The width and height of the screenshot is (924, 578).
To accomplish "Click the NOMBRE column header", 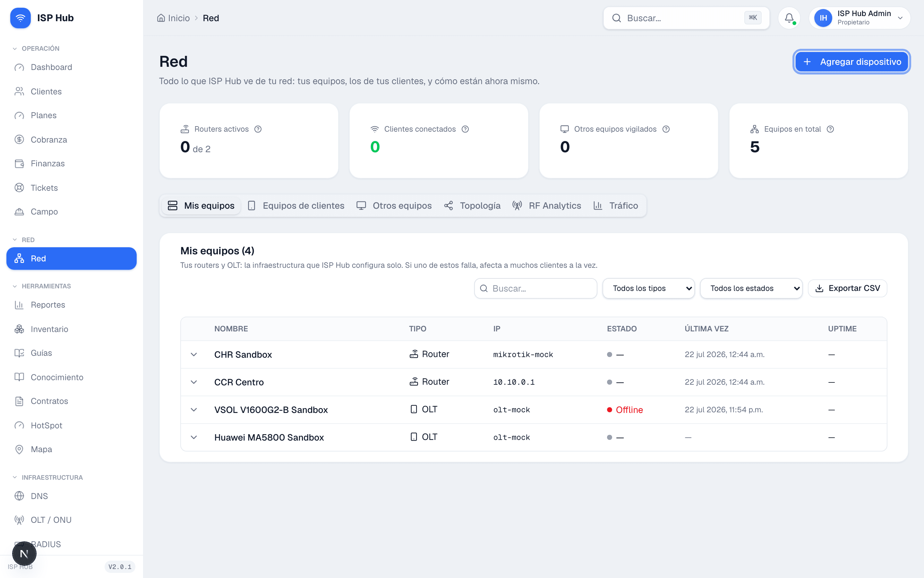I will tap(231, 329).
